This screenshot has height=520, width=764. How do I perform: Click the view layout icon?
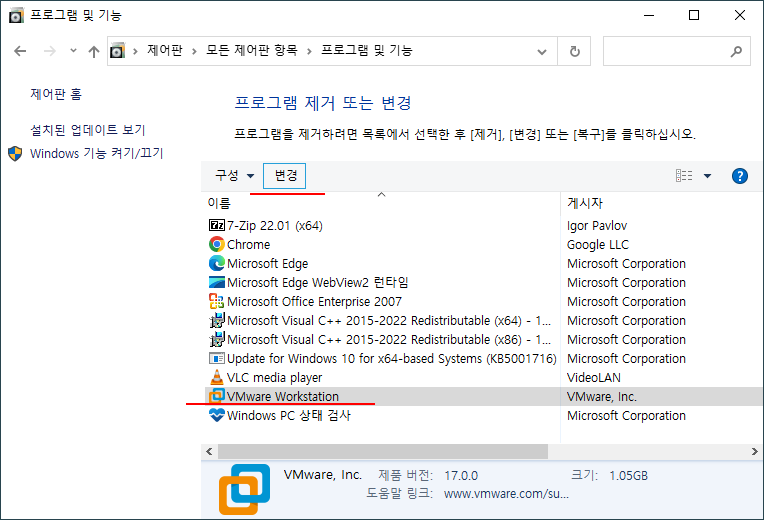pos(684,175)
